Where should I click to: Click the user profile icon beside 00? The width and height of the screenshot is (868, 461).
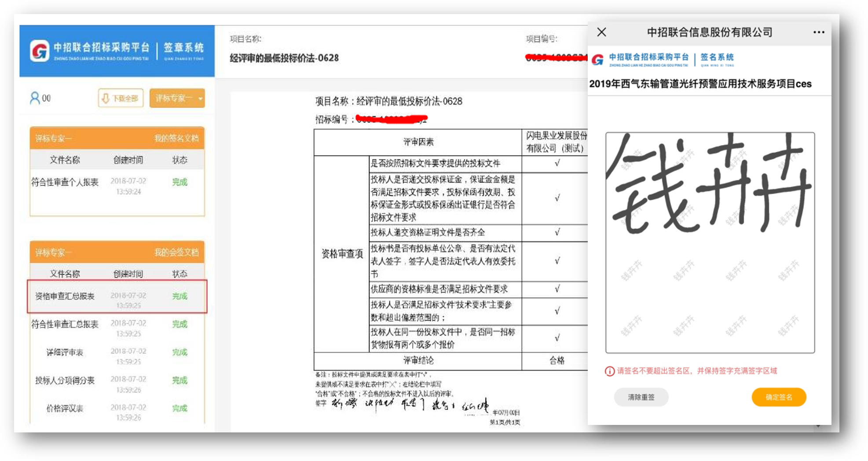pos(34,98)
